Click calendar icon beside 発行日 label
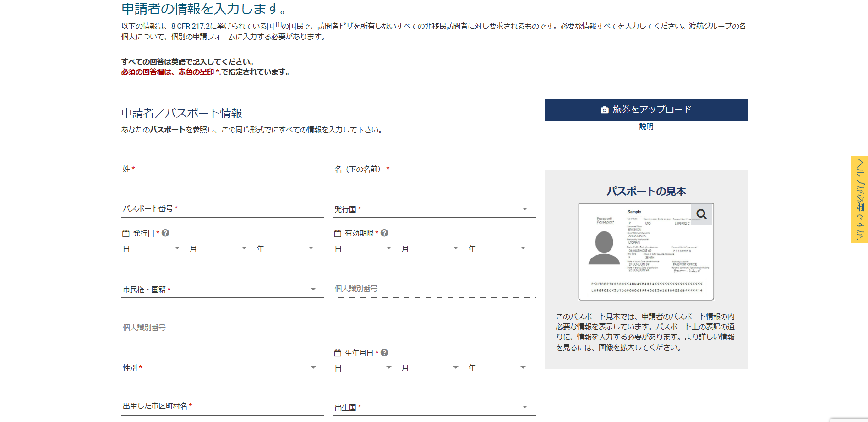The width and height of the screenshot is (868, 422). coord(126,233)
